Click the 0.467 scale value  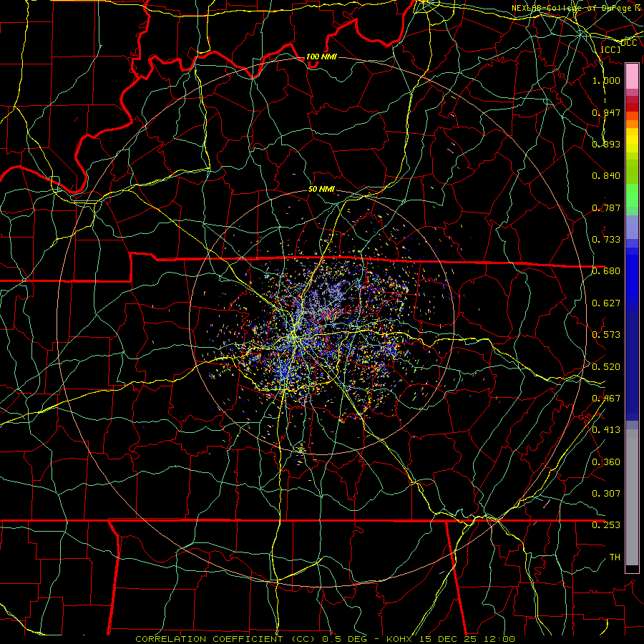pos(606,399)
